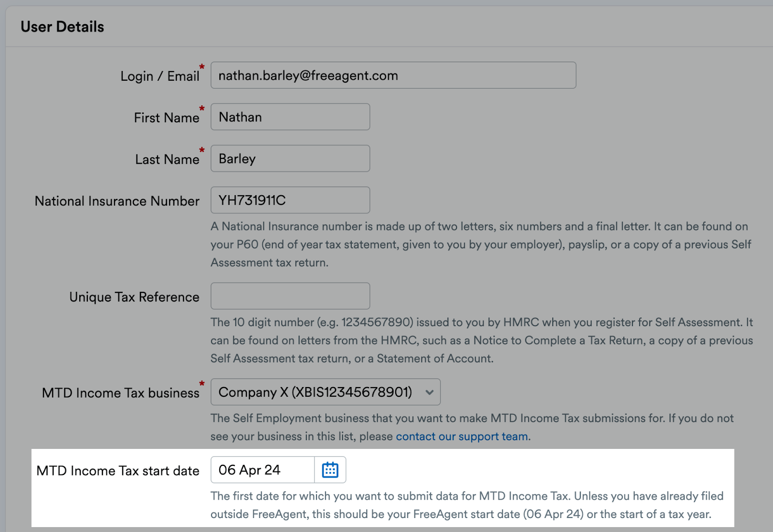Screen dimensions: 773x532
Task: Edit the MTD Income Tax start date field
Action: click(x=263, y=470)
